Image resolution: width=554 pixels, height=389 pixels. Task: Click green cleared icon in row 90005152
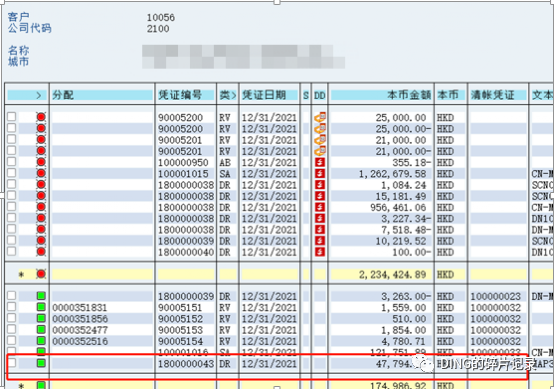click(41, 318)
